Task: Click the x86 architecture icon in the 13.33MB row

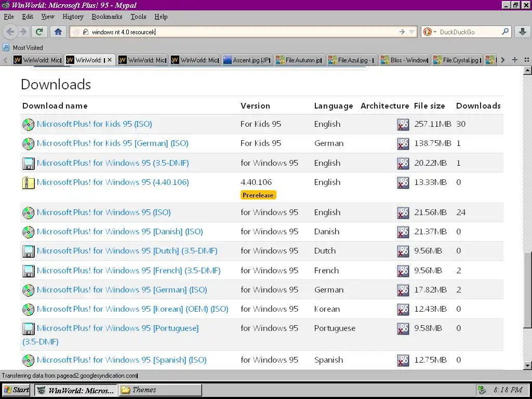Action: click(x=403, y=183)
